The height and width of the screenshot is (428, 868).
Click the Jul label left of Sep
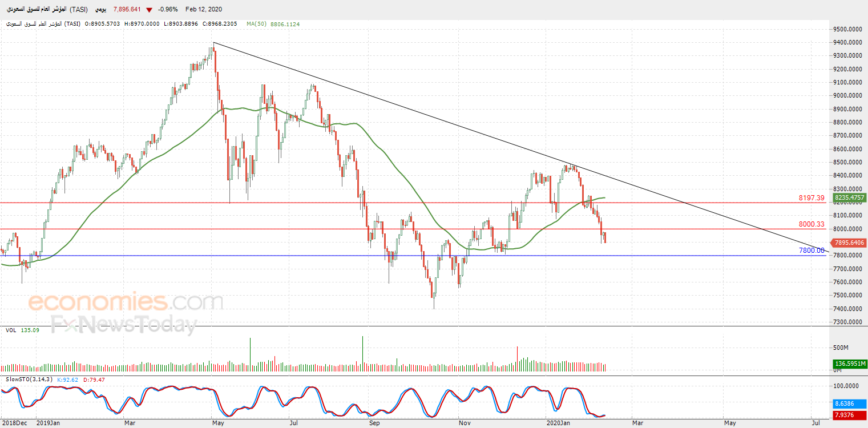coord(293,423)
